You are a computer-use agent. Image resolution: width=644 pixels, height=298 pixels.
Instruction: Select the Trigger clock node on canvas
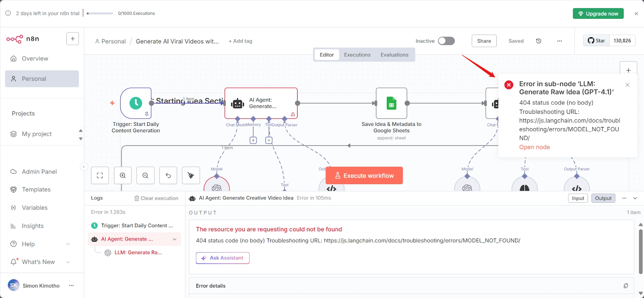[136, 103]
